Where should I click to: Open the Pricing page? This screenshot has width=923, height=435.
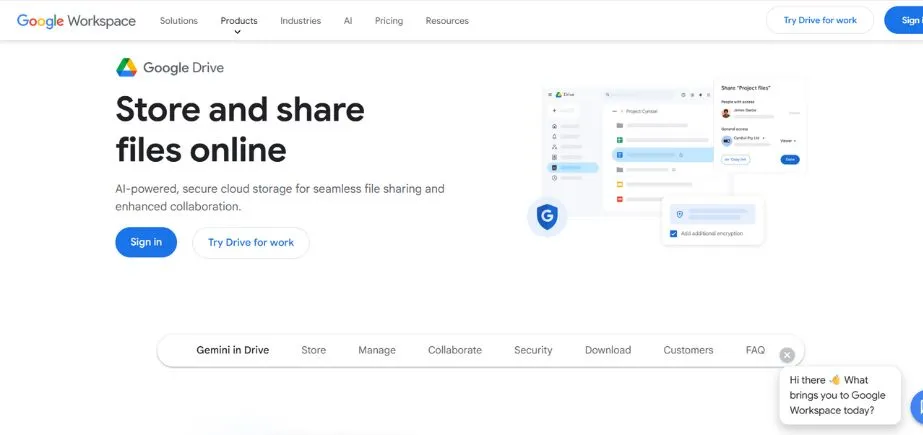(x=389, y=21)
